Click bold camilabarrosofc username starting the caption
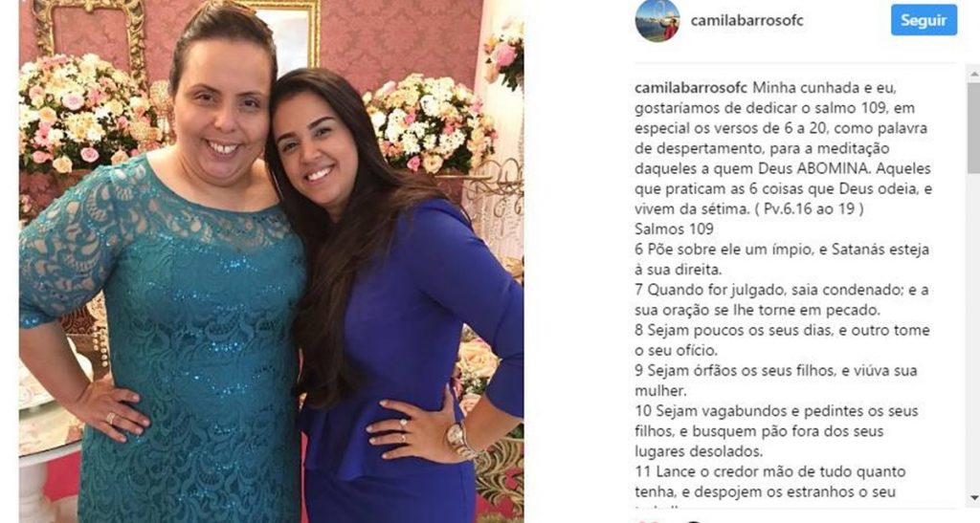The width and height of the screenshot is (980, 523). [x=691, y=88]
